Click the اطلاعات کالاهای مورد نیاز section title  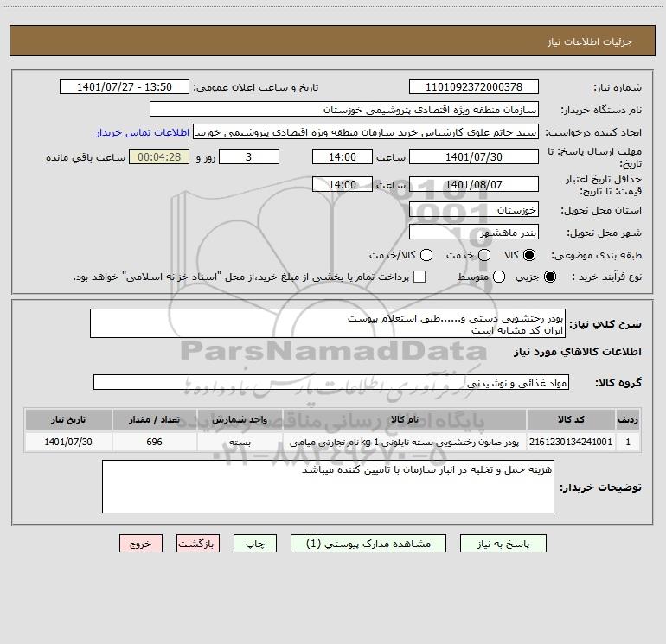point(577,352)
